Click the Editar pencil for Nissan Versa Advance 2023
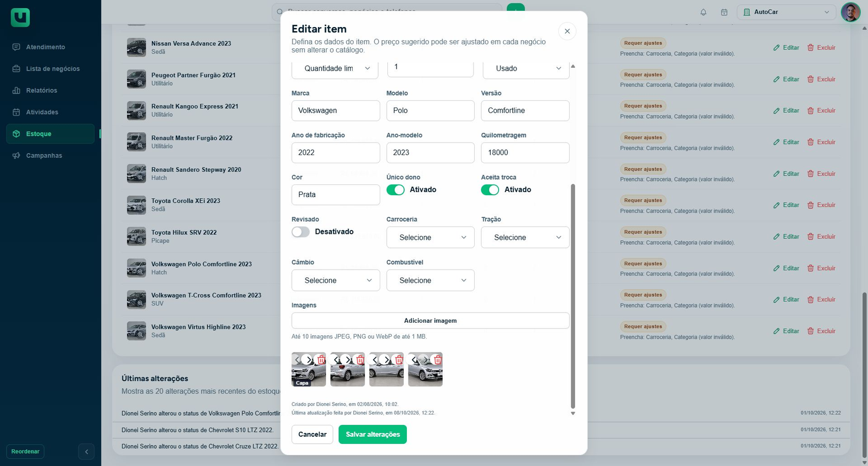 pyautogui.click(x=786, y=48)
